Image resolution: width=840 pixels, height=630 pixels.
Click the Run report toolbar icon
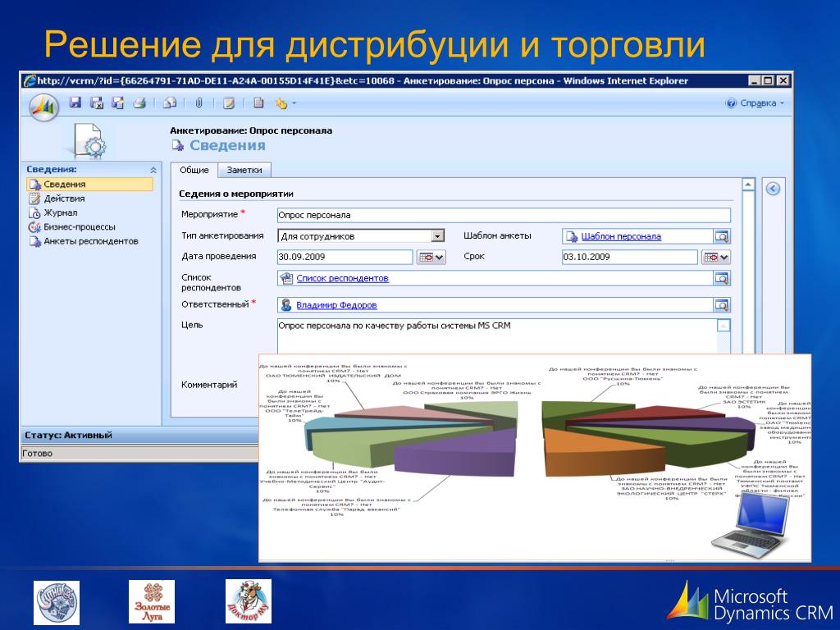(258, 103)
